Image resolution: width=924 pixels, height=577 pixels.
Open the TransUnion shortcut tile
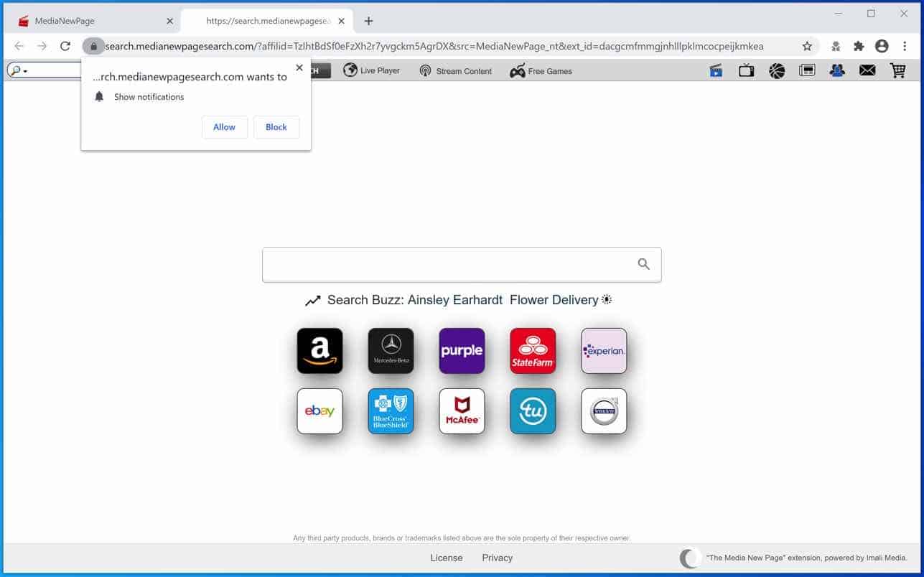coord(533,411)
